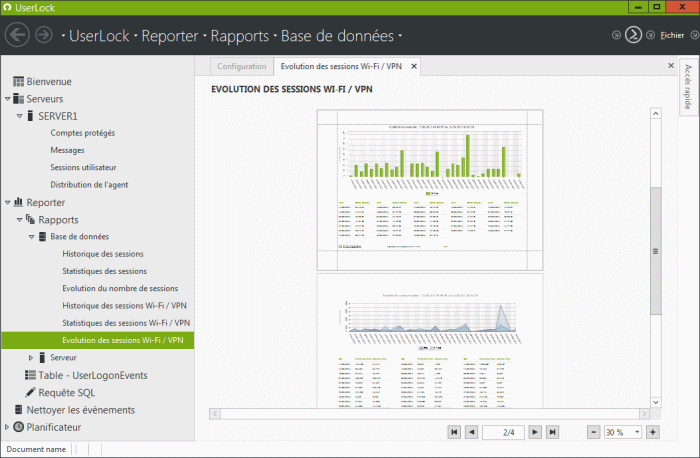This screenshot has width=700, height=458.
Task: Go to the previous report page
Action: tap(471, 432)
